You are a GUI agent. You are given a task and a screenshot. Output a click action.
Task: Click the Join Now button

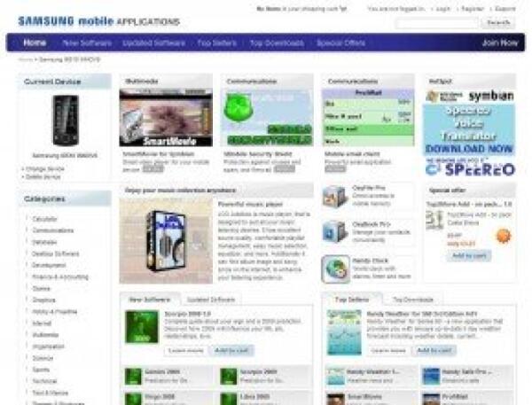pos(499,43)
